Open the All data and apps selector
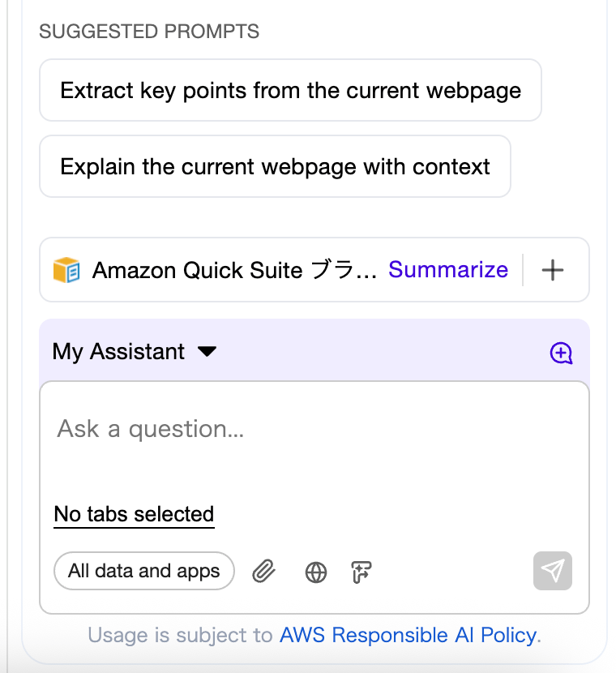 tap(144, 571)
